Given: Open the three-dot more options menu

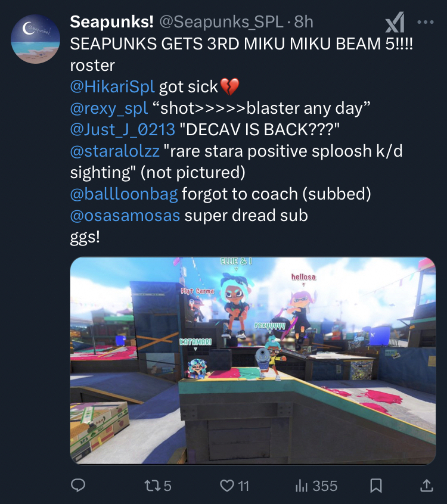Looking at the screenshot, I should pyautogui.click(x=426, y=22).
